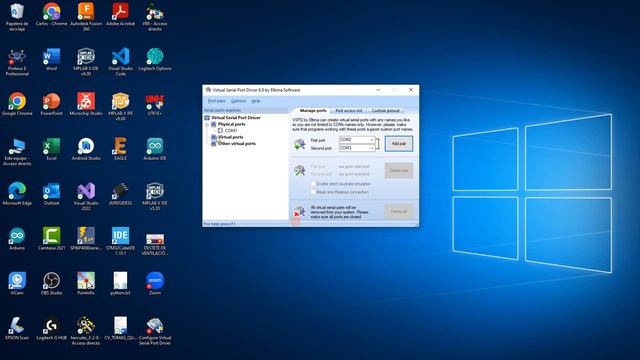Screen dimensions: 640x360
Task: Select the Outlook desktop icon
Action: (51, 194)
